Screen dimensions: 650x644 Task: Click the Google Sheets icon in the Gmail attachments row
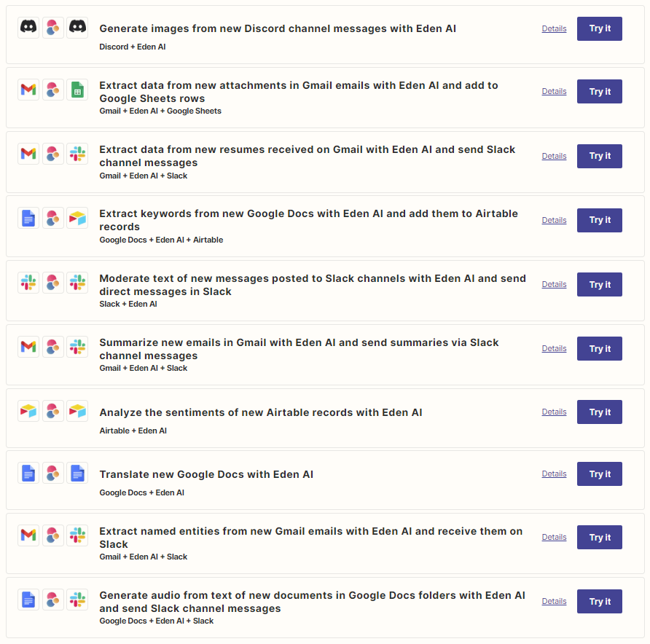point(77,90)
